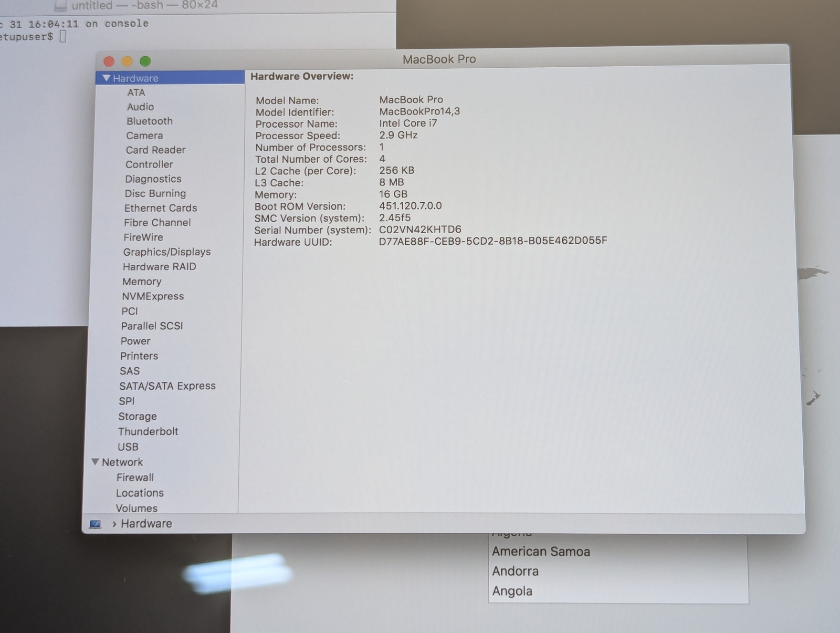The height and width of the screenshot is (633, 840).
Task: Select American Samoa in background country list
Action: click(541, 552)
